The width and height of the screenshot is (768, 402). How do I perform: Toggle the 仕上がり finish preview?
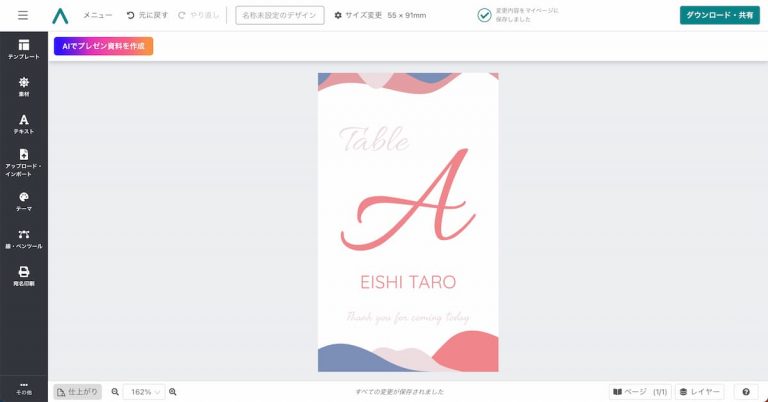point(77,392)
